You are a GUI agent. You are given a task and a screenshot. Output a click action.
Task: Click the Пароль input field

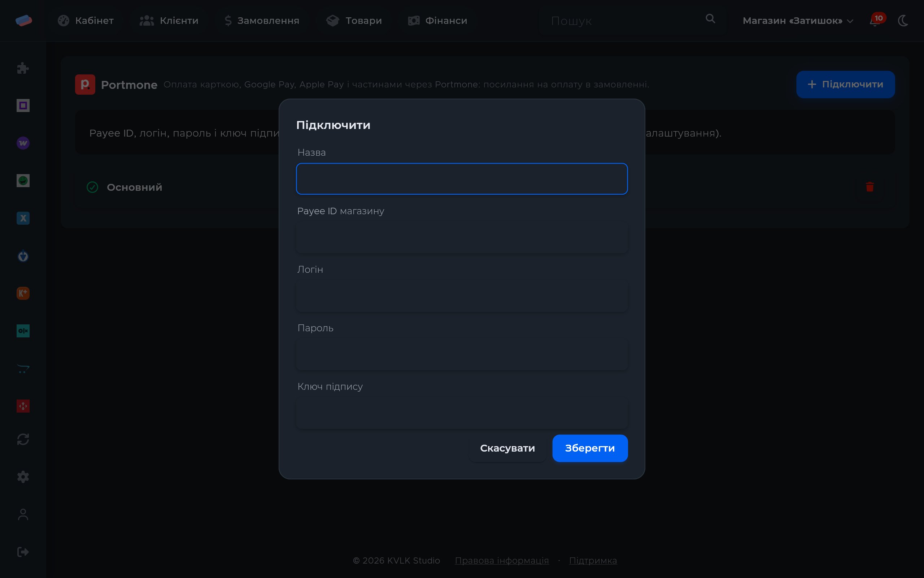point(462,354)
